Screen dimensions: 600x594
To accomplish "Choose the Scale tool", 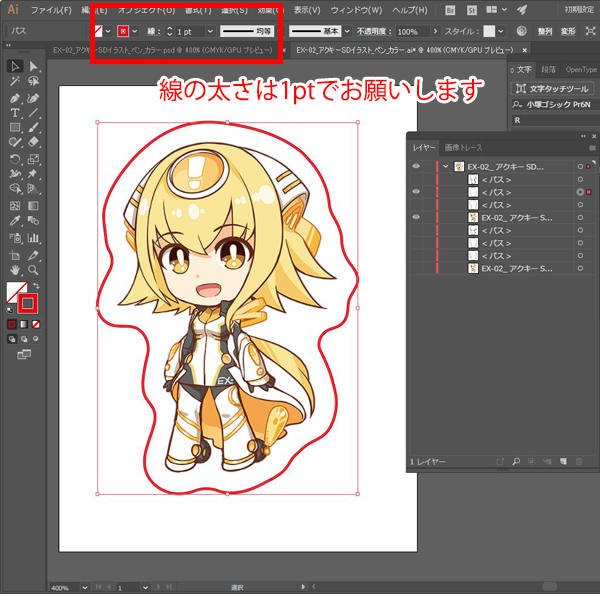I will (33, 159).
